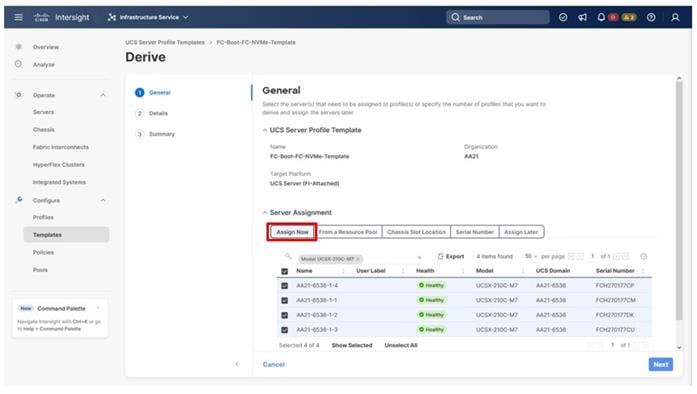Toggle the select-all header checkbox

[284, 271]
